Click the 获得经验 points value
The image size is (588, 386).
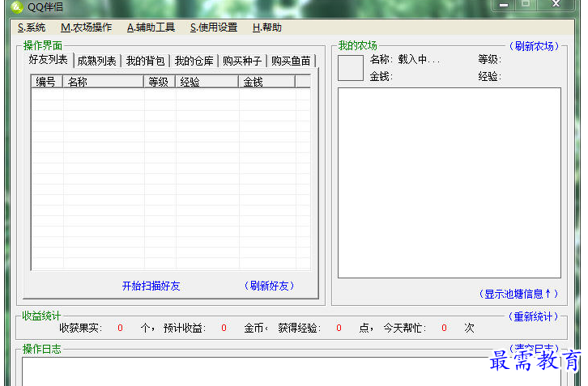(x=339, y=328)
